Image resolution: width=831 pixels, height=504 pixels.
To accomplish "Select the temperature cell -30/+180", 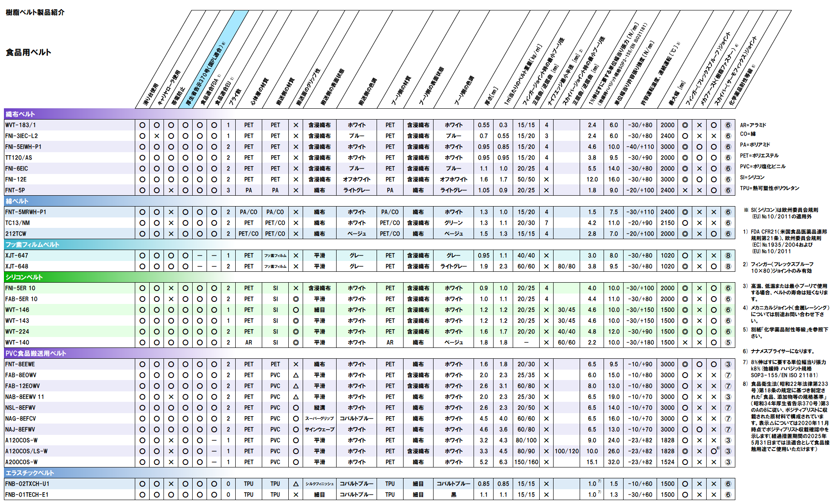I will coord(640,342).
